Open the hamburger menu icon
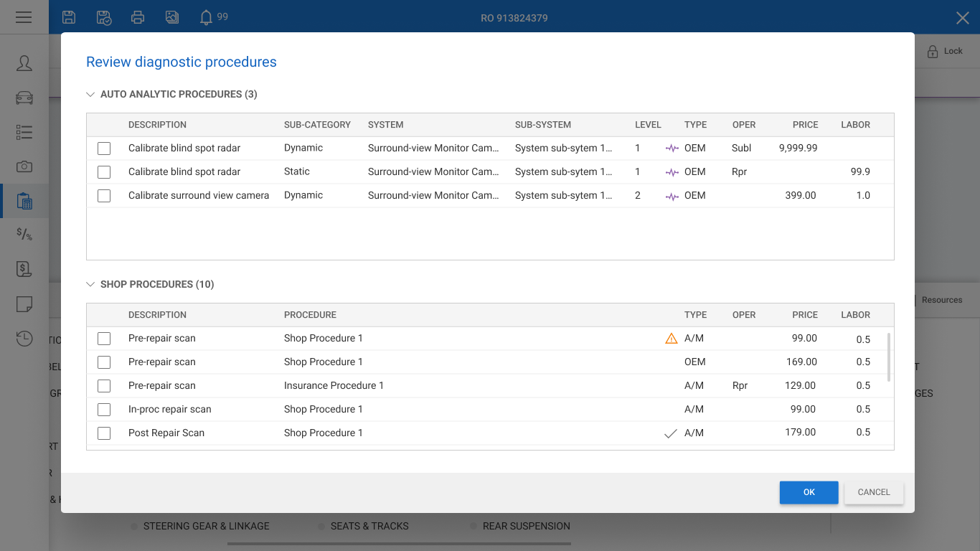 coord(24,17)
